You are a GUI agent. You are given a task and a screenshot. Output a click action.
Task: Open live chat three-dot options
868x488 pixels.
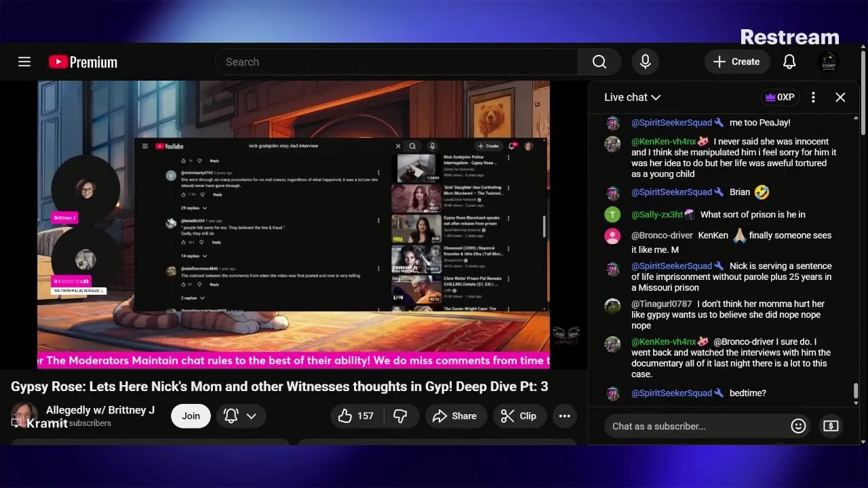click(x=813, y=98)
